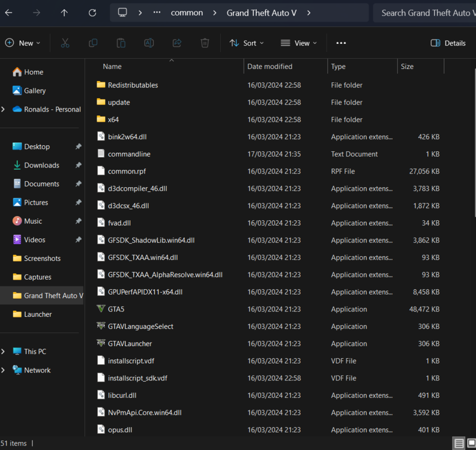
Task: Switch to details list view button
Action: tap(459, 443)
